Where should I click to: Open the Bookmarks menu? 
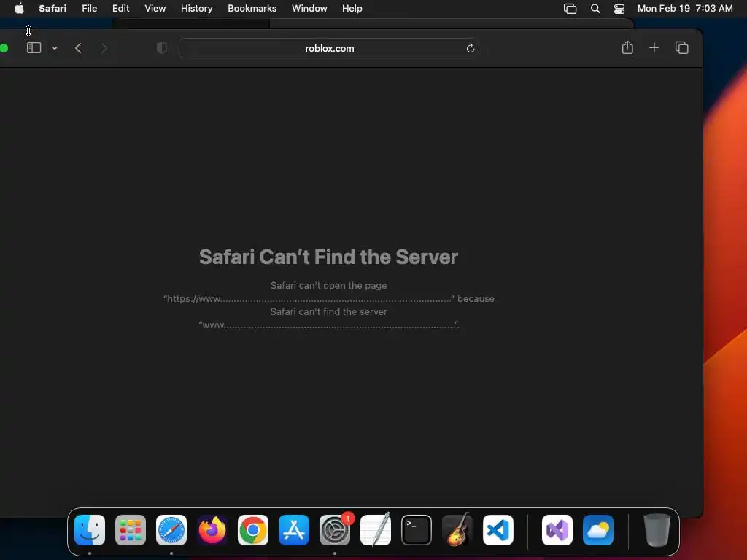click(x=252, y=8)
